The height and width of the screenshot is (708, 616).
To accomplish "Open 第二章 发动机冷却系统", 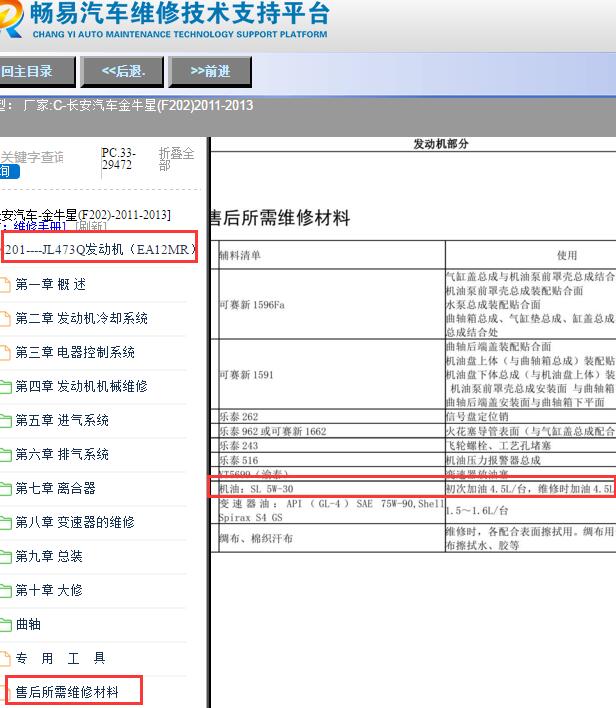I will [81, 318].
